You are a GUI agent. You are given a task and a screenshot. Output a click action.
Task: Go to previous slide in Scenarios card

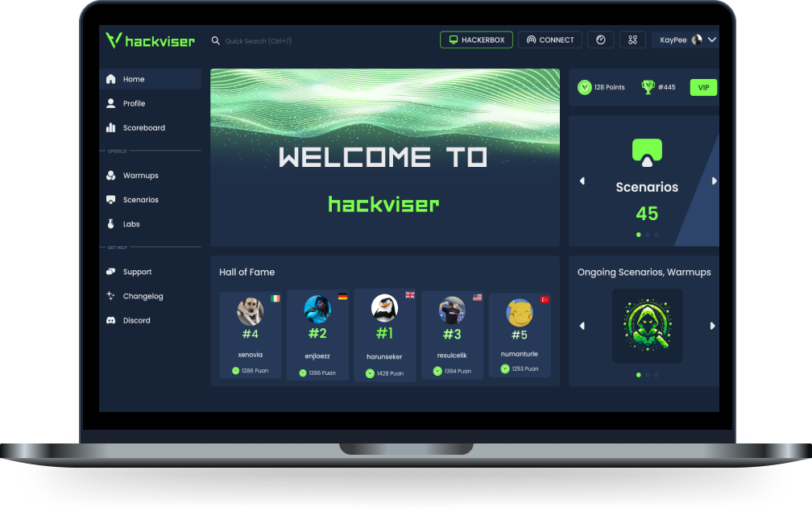tap(582, 181)
